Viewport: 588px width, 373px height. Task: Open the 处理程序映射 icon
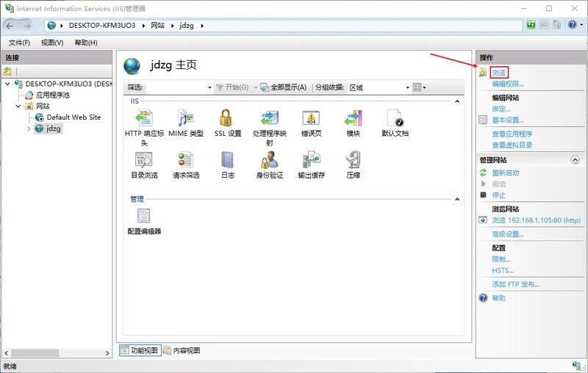point(270,118)
